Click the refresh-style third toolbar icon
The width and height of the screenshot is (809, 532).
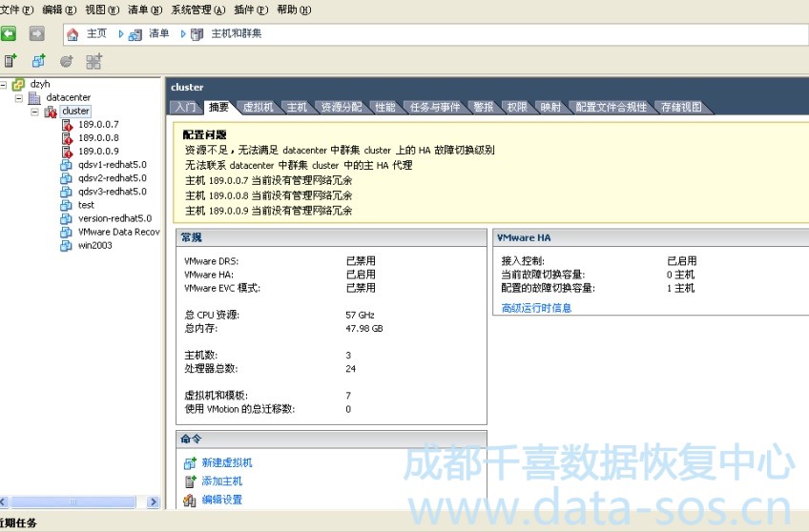pos(66,61)
